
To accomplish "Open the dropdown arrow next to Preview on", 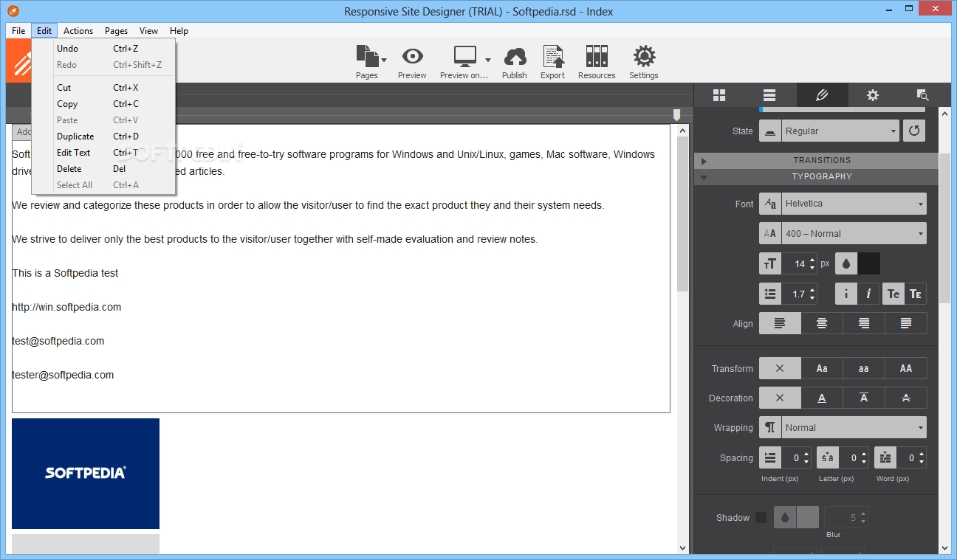I will (x=488, y=59).
